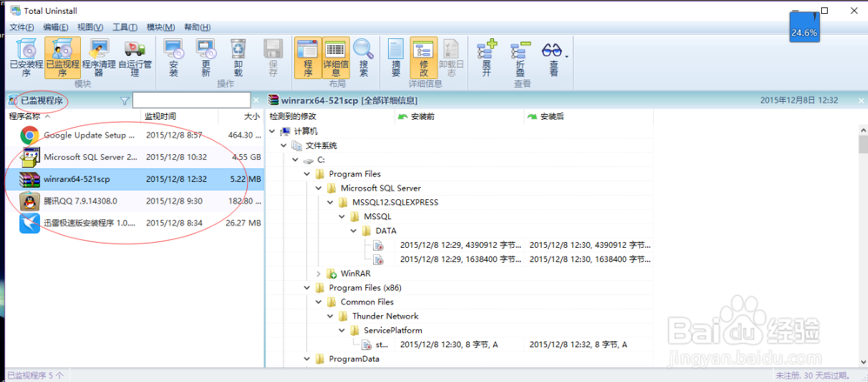Click the filter funnel icon
Screen dimensions: 868x382
[x=124, y=101]
